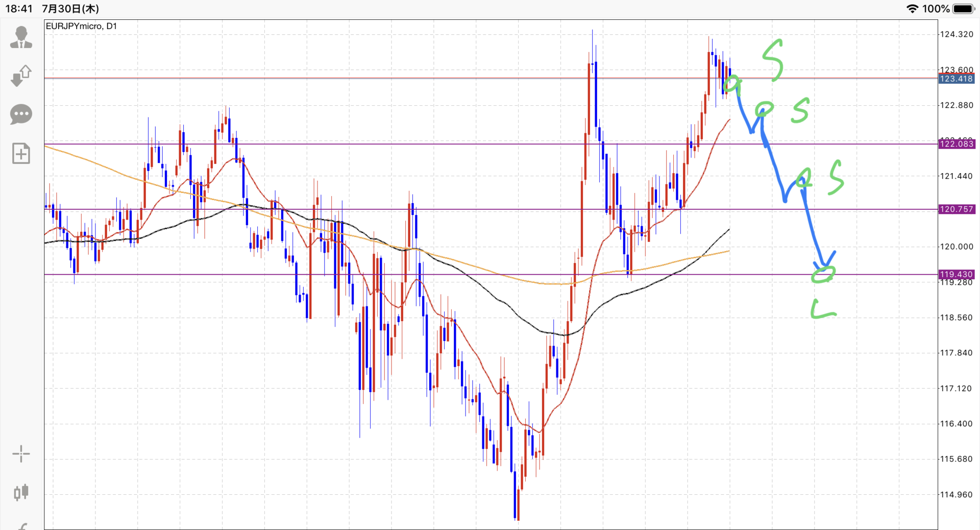Click the 116.400 price axis value
This screenshot has height=530, width=980.
(957, 424)
